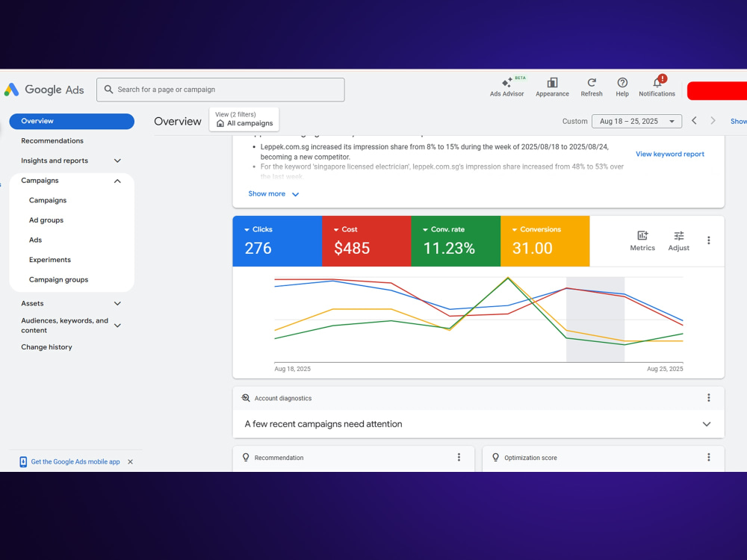Click the Account diagnostics magnifier icon
Image resolution: width=747 pixels, height=560 pixels.
coord(246,398)
